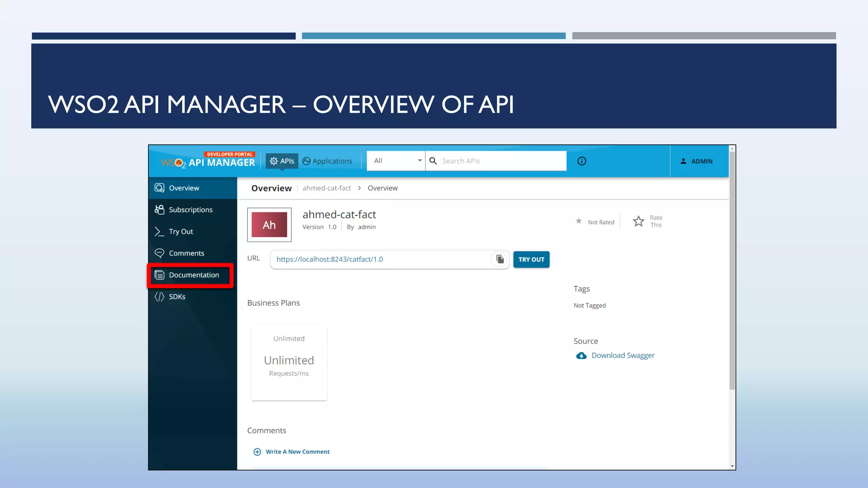Open the All search filter dropdown
Screen dimensions: 868x488
click(396, 161)
